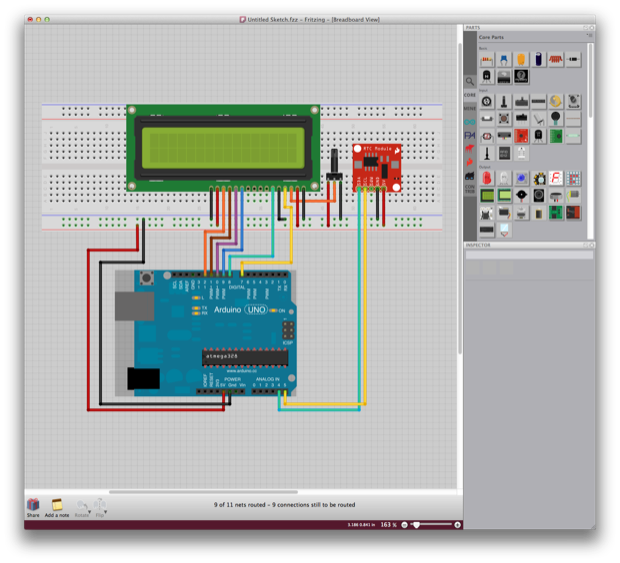The image size is (620, 563).
Task: Select the red inductor coil part
Action: pos(556,60)
